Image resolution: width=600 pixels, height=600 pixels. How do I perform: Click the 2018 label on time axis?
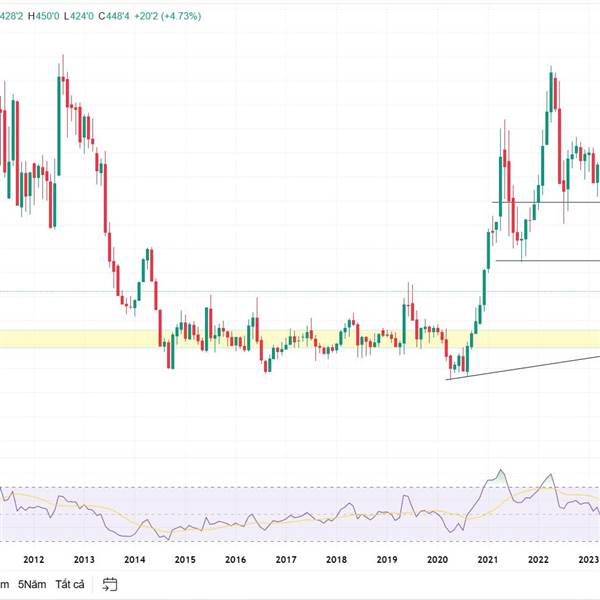336,559
